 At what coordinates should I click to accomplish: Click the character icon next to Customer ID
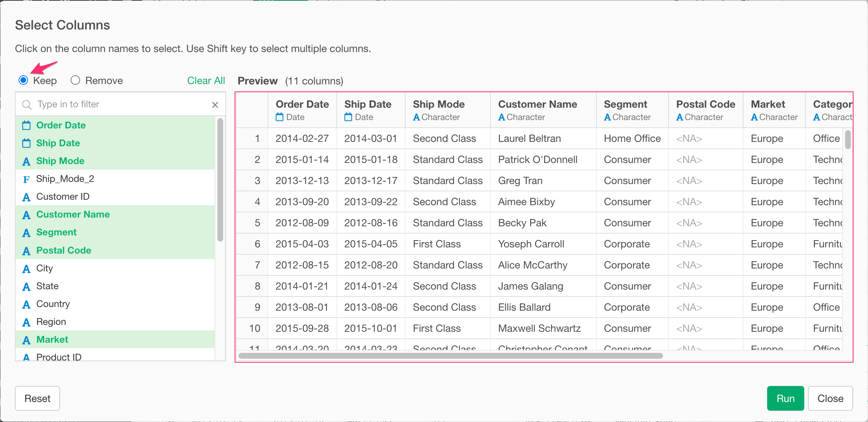pos(26,197)
